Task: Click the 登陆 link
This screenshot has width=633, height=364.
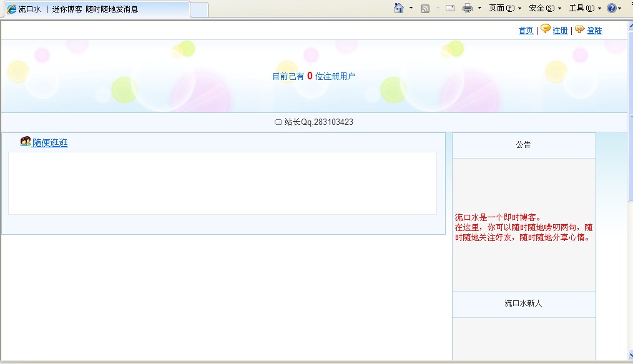Action: [594, 30]
